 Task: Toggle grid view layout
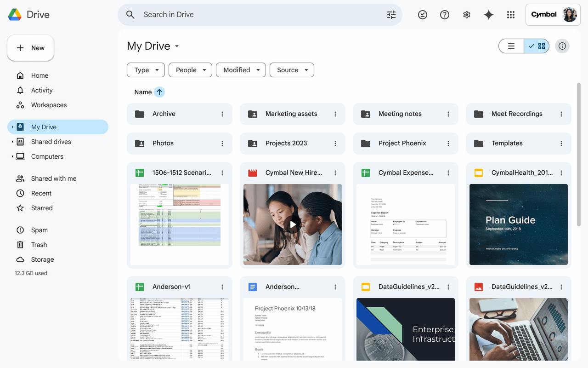[537, 46]
